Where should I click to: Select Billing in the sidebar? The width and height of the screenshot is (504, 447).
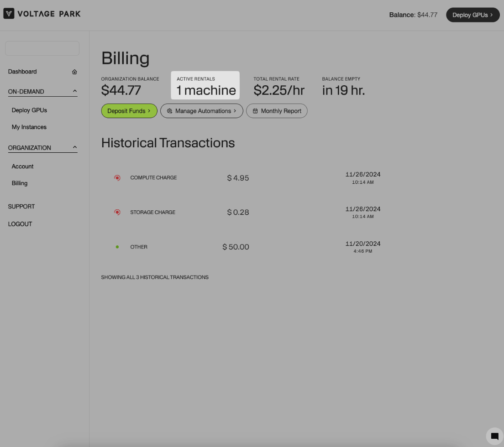[x=20, y=183]
